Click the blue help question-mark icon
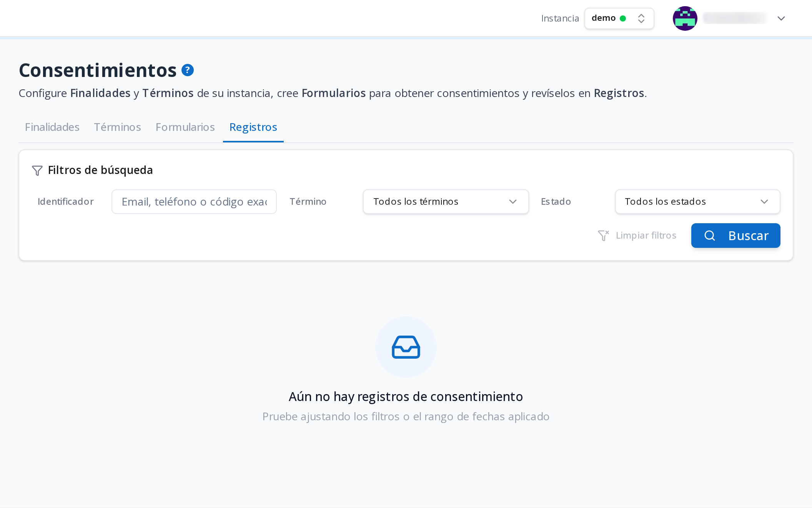Viewport: 812px width, 508px height. point(188,70)
